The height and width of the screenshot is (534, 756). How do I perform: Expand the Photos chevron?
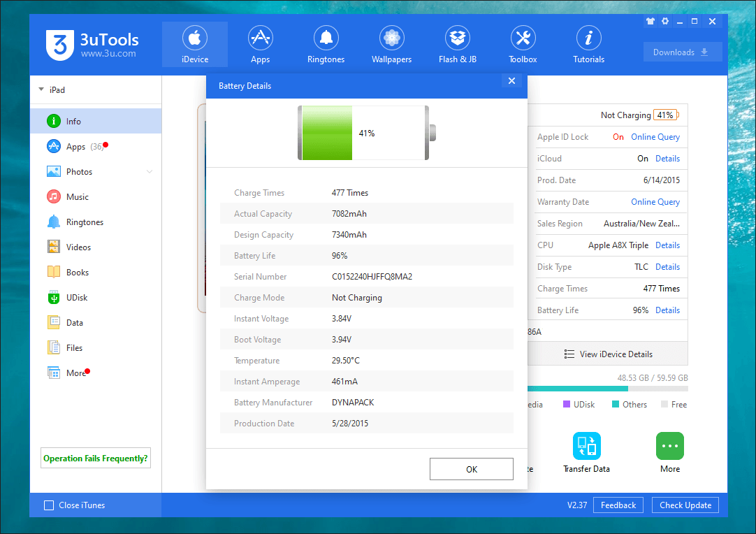coord(150,172)
